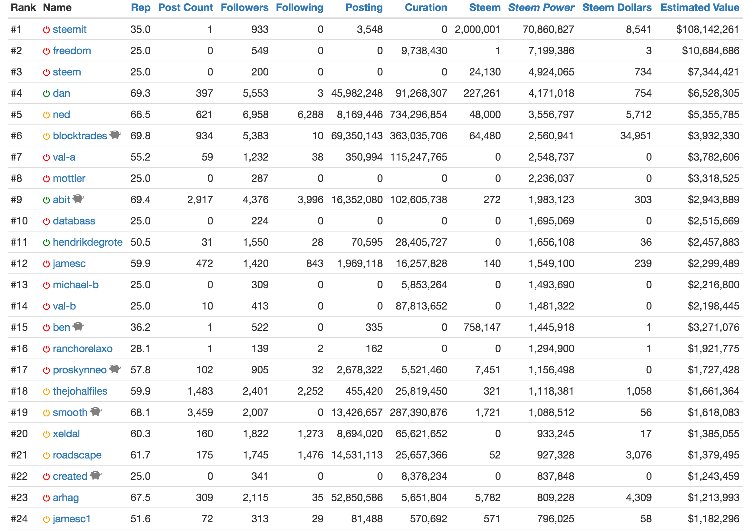Click the red power icon next to jamesc
This screenshot has width=756, height=532.
pos(46,264)
